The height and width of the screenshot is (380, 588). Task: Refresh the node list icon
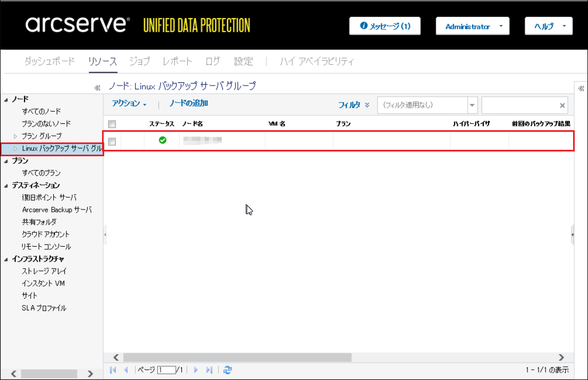227,370
